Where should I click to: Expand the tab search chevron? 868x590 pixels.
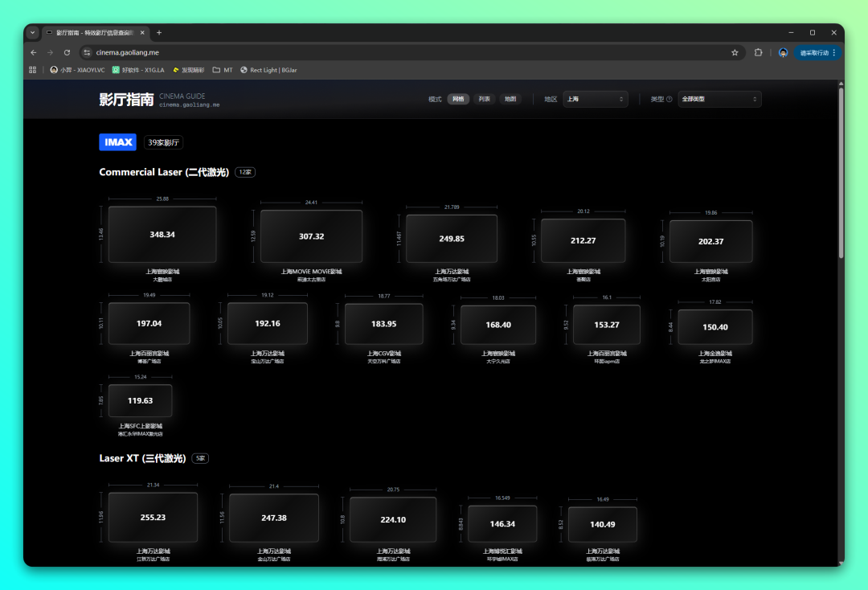(32, 33)
